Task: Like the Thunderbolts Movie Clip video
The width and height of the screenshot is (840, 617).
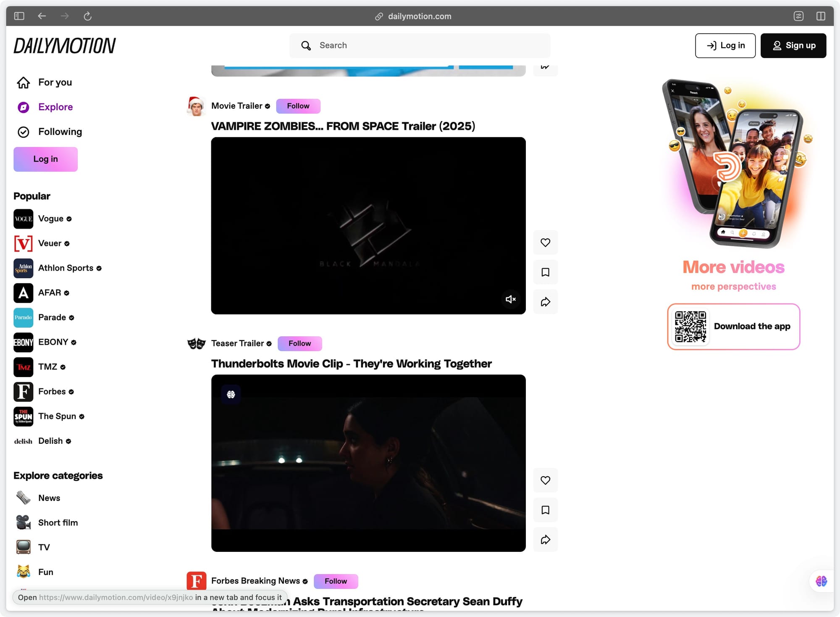Action: (545, 480)
